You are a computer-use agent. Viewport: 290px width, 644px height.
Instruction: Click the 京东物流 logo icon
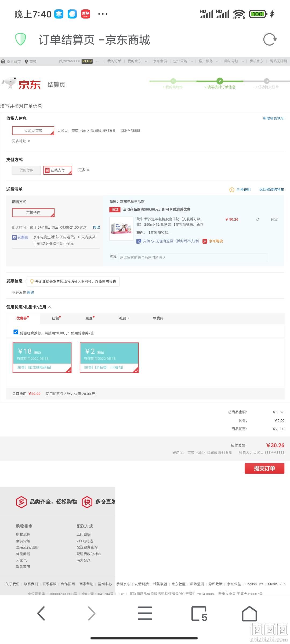point(205,241)
